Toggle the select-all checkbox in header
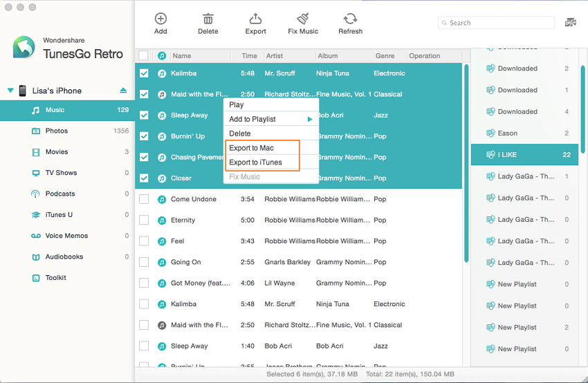The width and height of the screenshot is (588, 383). coord(144,56)
